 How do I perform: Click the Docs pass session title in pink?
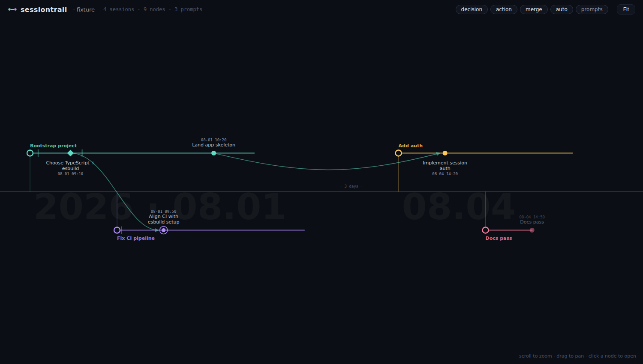coord(499,238)
